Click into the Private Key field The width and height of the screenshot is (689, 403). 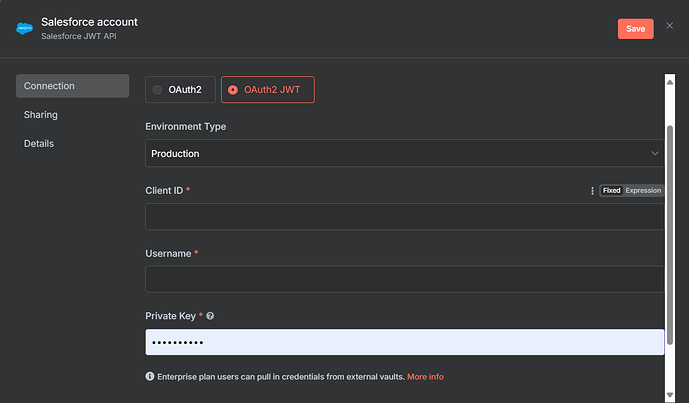click(x=405, y=342)
